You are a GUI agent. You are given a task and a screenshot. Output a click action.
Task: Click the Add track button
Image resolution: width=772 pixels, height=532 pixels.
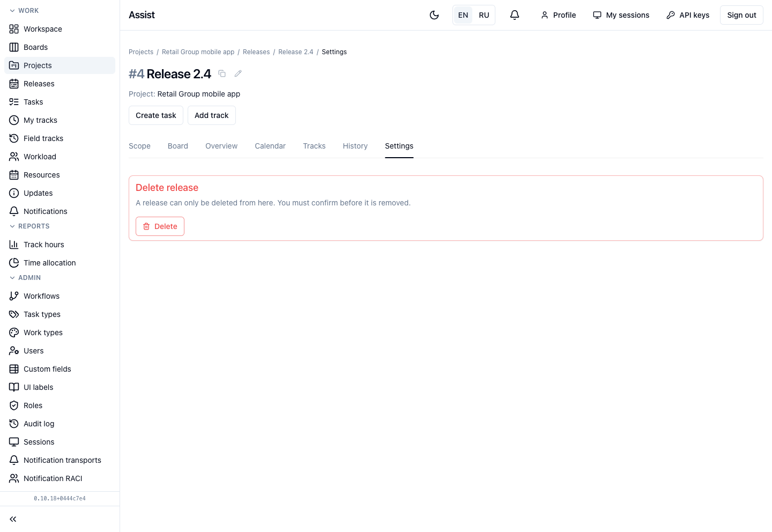[212, 115]
